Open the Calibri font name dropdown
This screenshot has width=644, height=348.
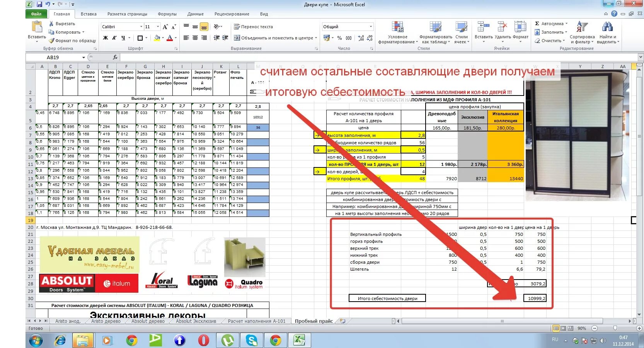[141, 27]
